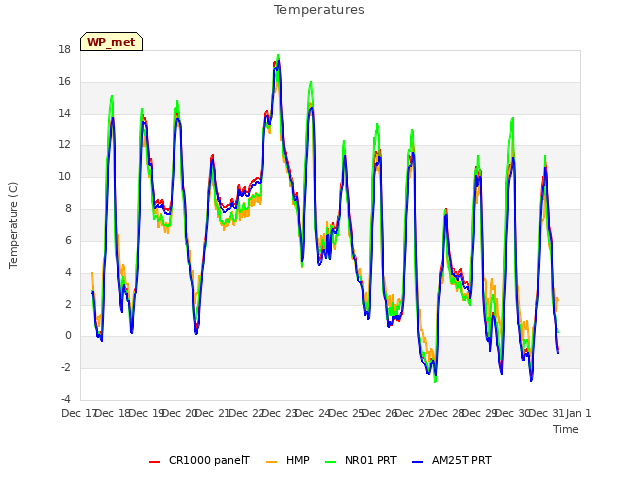This screenshot has height=480, width=640.
Task: Click the Time x-axis title
Action: (566, 429)
